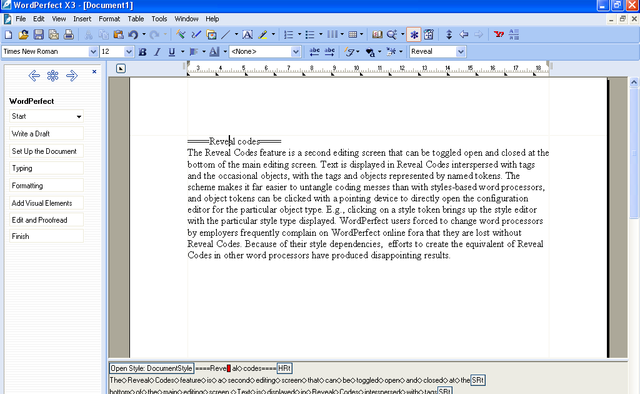
Task: Click the Yahoo search icon in toolbar
Action: 499,35
